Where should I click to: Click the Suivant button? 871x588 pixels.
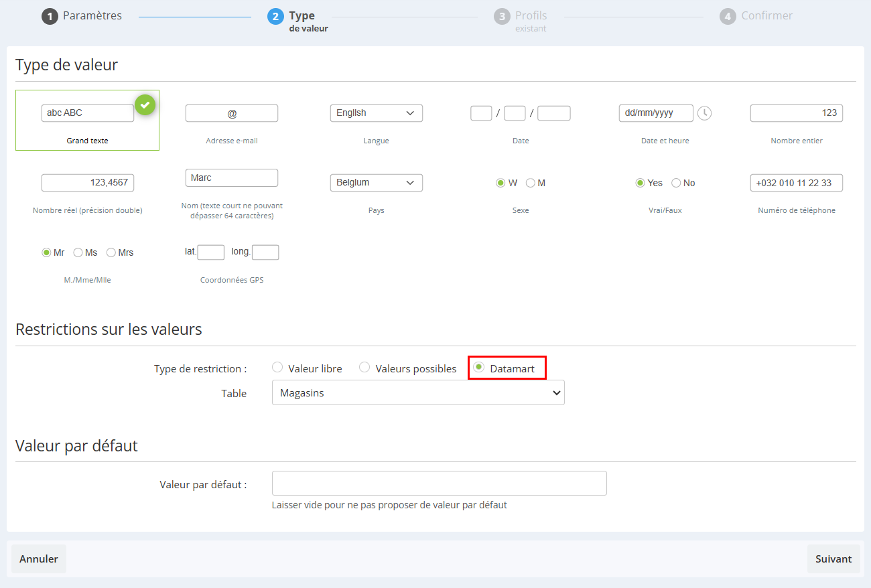(x=833, y=559)
